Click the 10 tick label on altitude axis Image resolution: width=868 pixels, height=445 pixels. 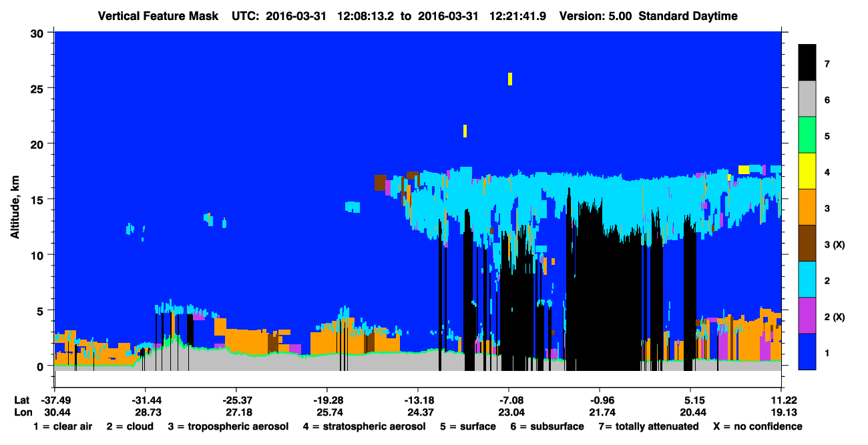(38, 255)
